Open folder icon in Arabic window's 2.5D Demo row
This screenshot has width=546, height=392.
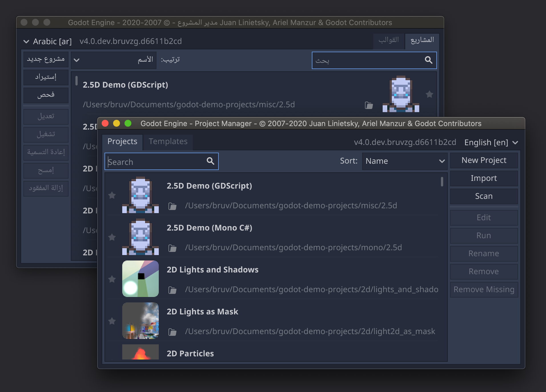click(369, 105)
